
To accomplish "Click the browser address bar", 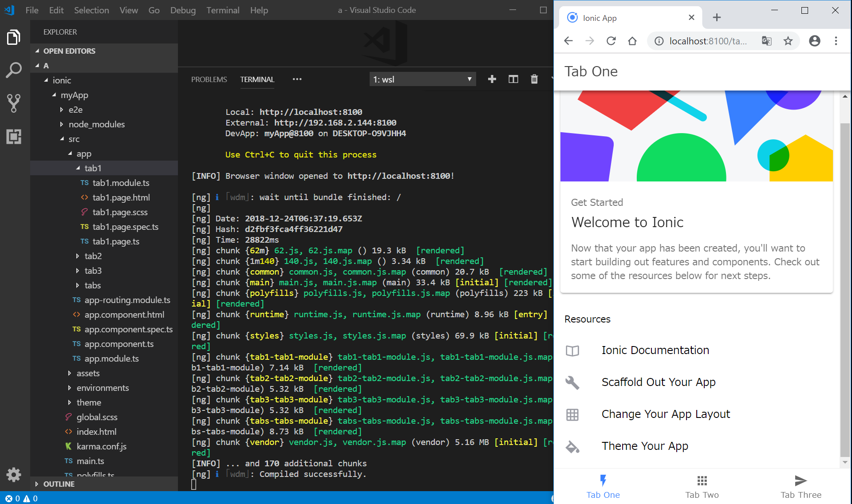I will pyautogui.click(x=707, y=41).
